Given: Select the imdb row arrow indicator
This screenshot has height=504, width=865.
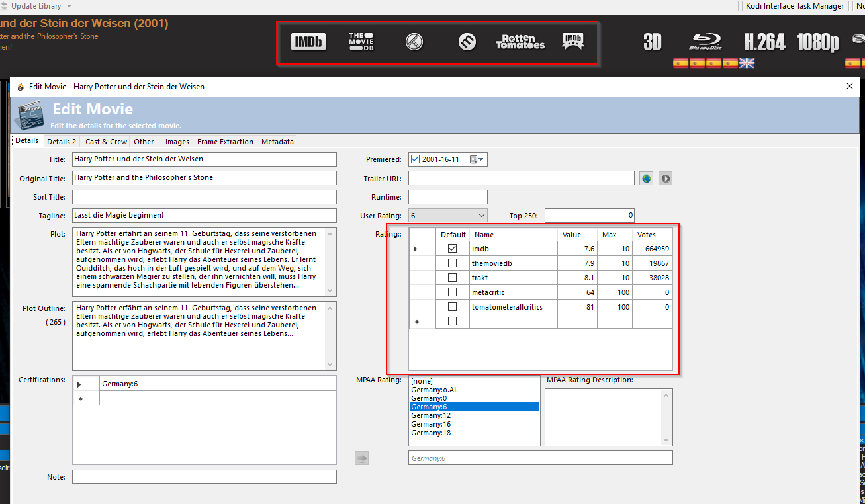Looking at the screenshot, I should (x=416, y=249).
